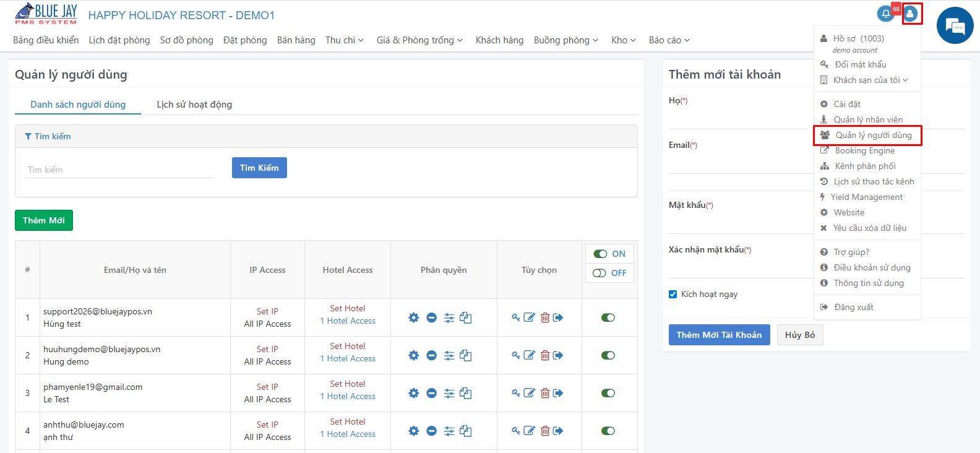Go to Sơ đồ phòng in navbar
980x453 pixels.
187,40
